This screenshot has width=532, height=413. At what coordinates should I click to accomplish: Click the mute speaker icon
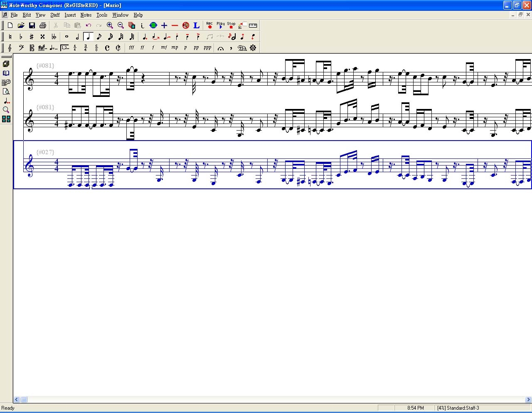pyautogui.click(x=186, y=25)
